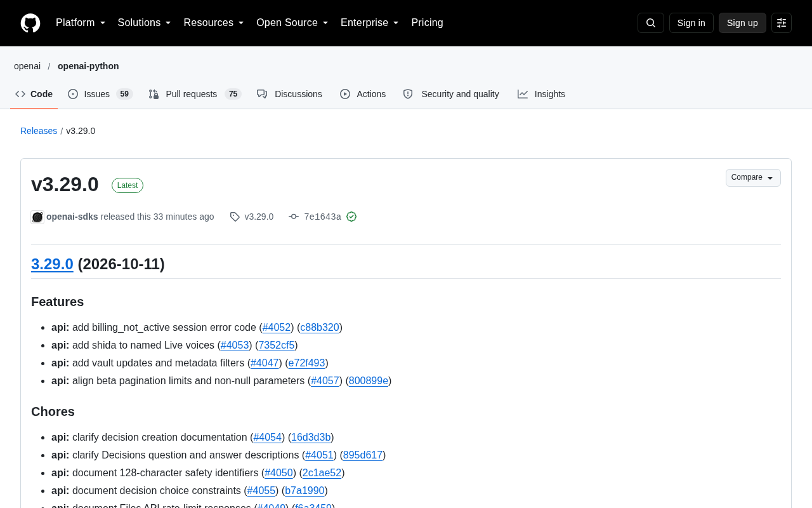Open pull request #4053 link
The height and width of the screenshot is (508, 812).
235,345
